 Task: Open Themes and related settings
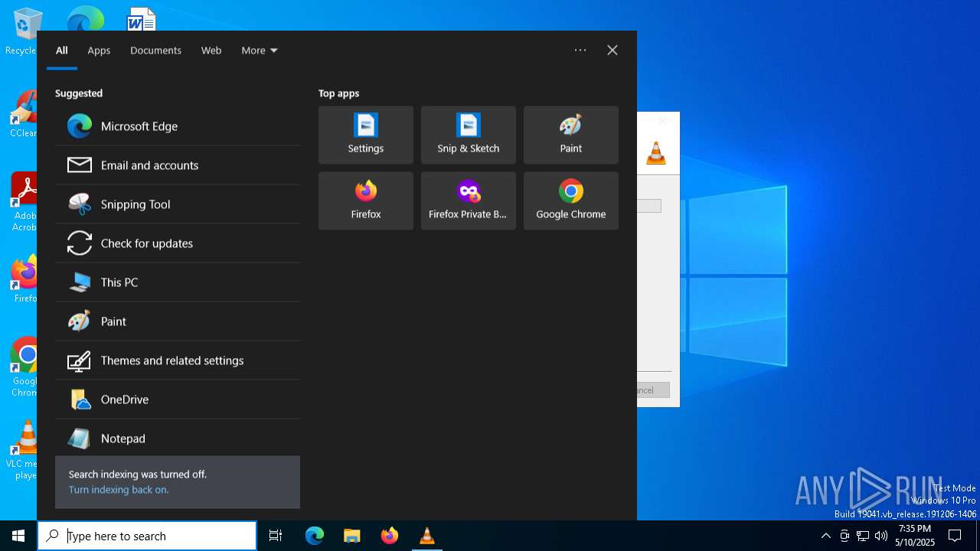click(x=178, y=360)
